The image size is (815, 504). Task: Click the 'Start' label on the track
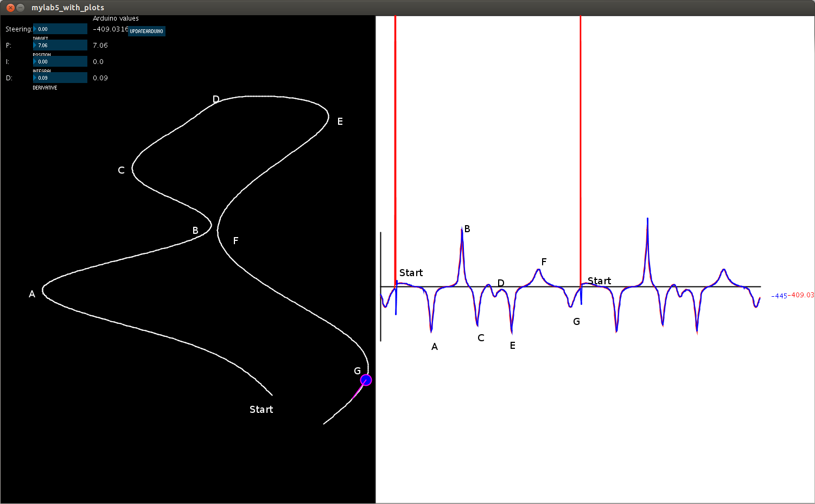[x=261, y=410]
